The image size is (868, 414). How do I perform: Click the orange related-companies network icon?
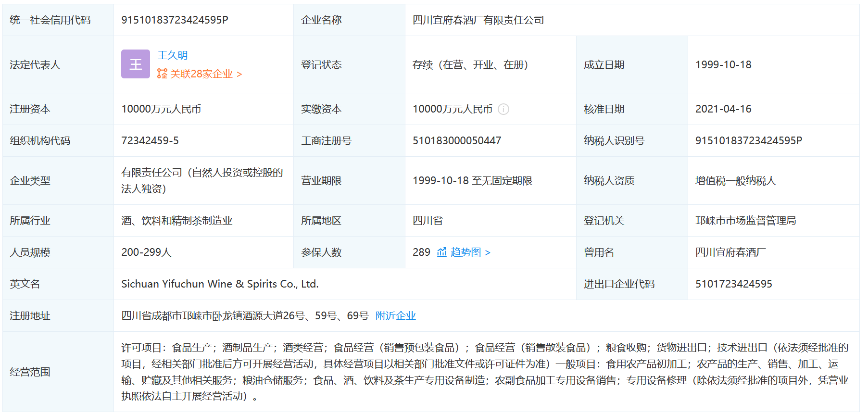[163, 74]
